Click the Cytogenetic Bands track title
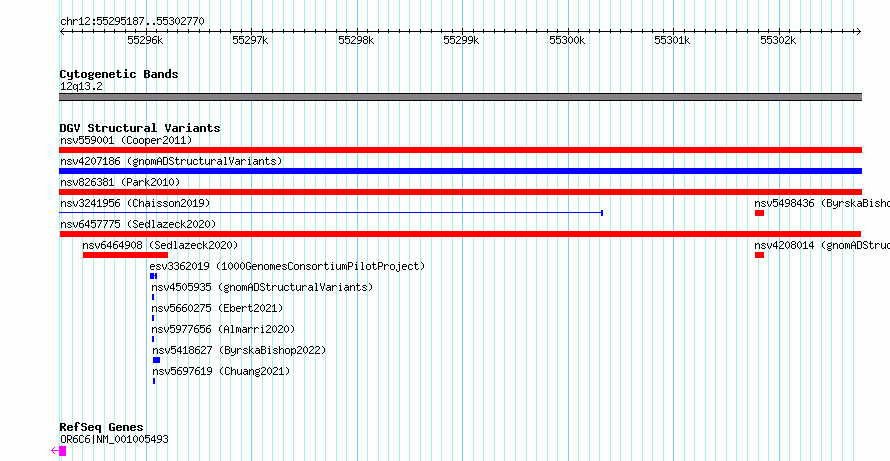 click(x=119, y=74)
